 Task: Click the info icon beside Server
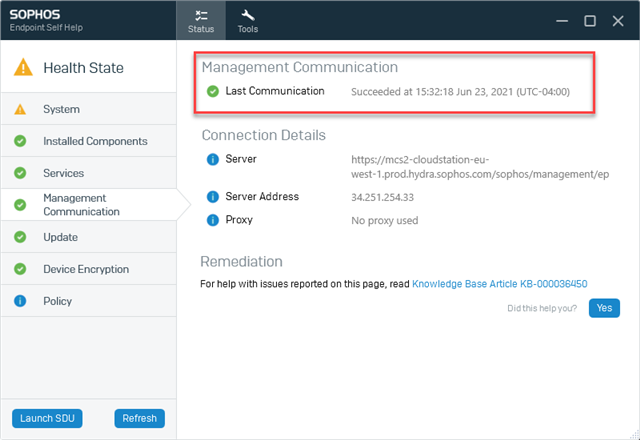(213, 159)
